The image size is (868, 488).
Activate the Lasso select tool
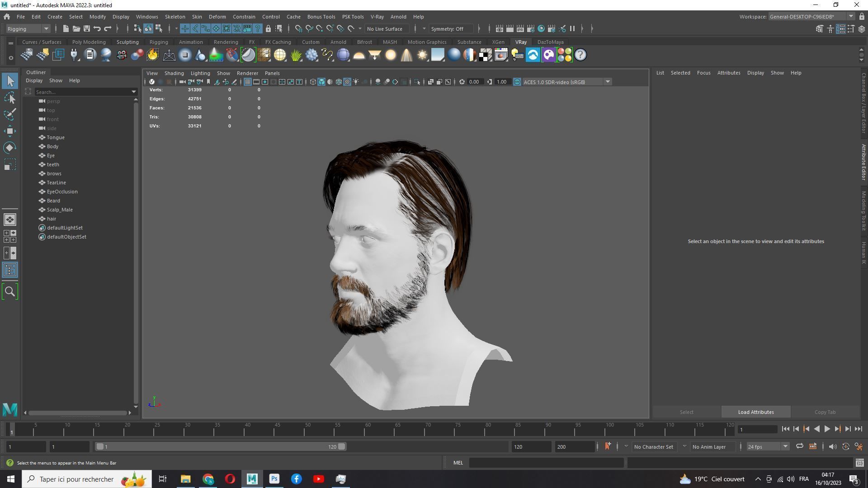[10, 98]
